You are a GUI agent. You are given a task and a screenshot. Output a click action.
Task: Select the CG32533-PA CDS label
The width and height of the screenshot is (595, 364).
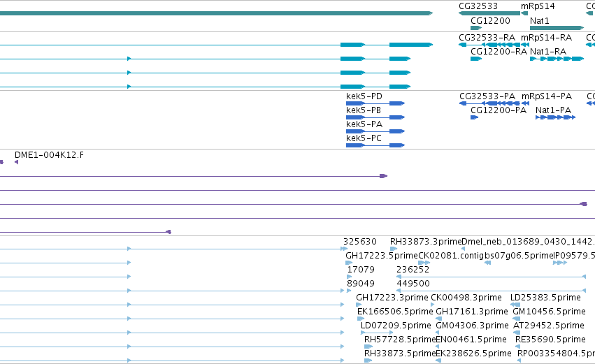pyautogui.click(x=487, y=96)
